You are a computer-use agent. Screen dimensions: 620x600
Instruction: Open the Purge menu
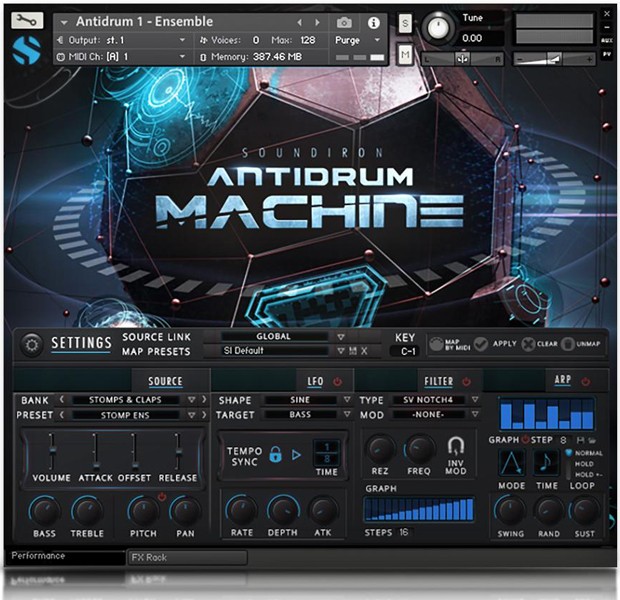[357, 40]
